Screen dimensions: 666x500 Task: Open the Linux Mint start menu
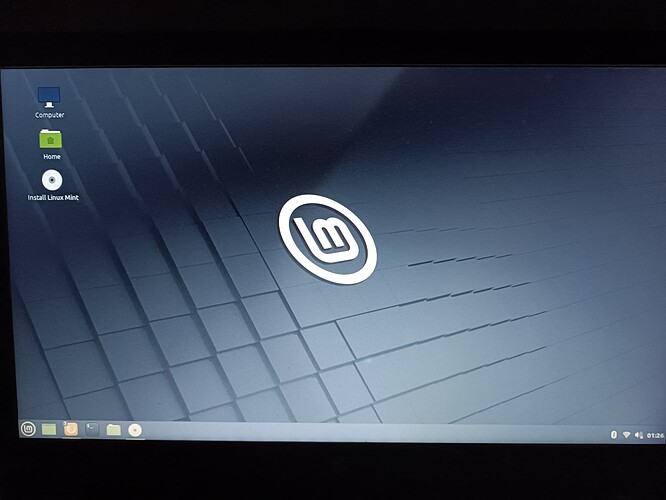tap(28, 429)
